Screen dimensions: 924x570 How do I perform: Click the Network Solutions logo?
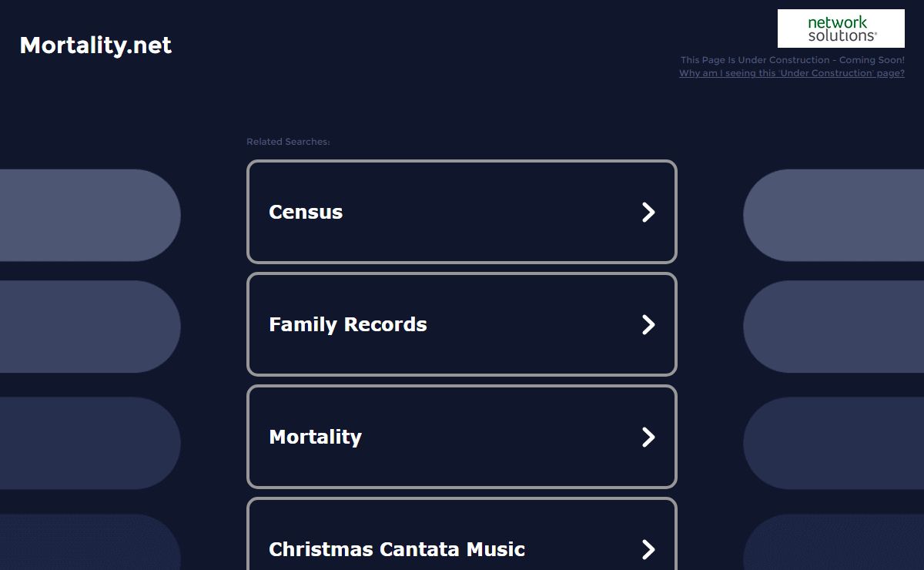pyautogui.click(x=841, y=28)
